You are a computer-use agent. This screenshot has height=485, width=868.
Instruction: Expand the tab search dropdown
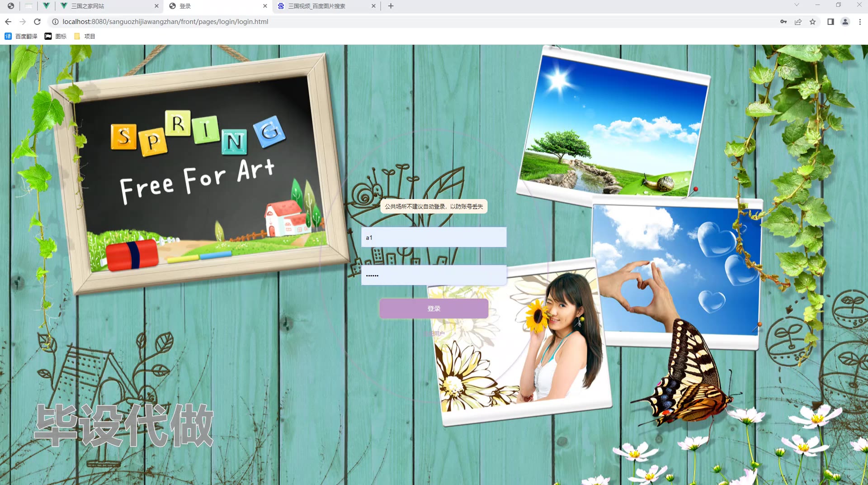797,5
